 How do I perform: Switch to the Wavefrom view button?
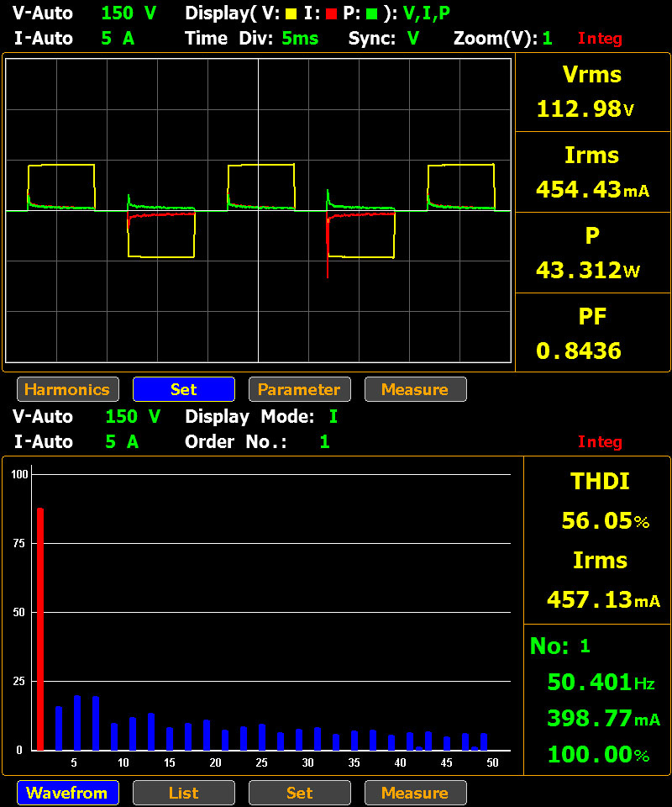tap(68, 793)
